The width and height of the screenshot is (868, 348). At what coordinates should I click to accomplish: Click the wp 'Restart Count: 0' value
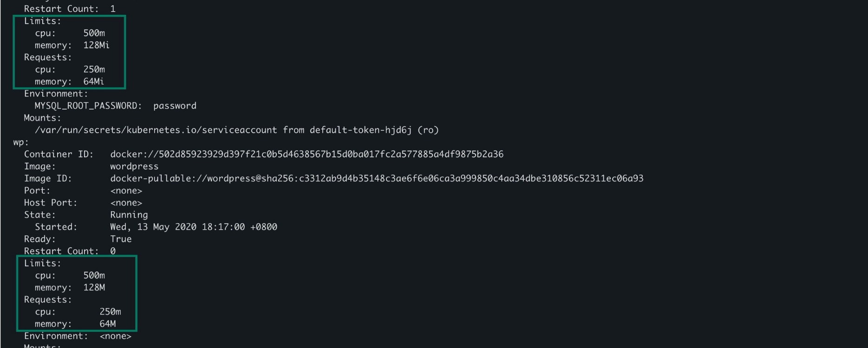(x=113, y=251)
